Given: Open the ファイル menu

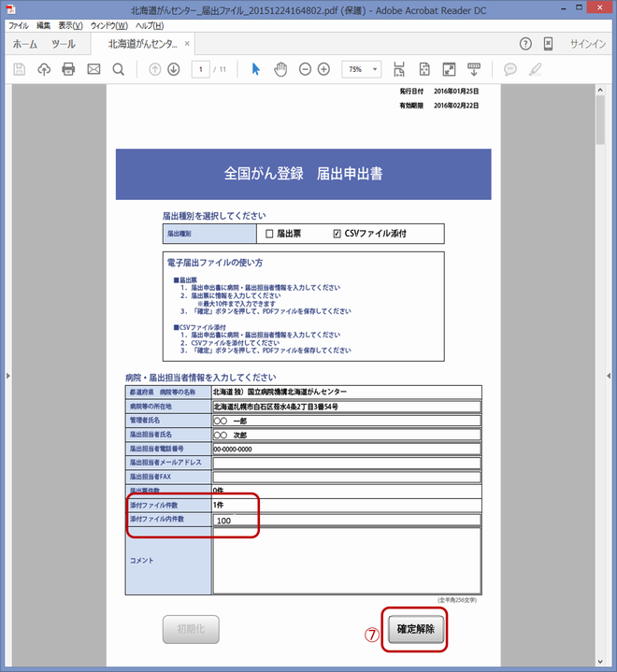Looking at the screenshot, I should (18, 26).
